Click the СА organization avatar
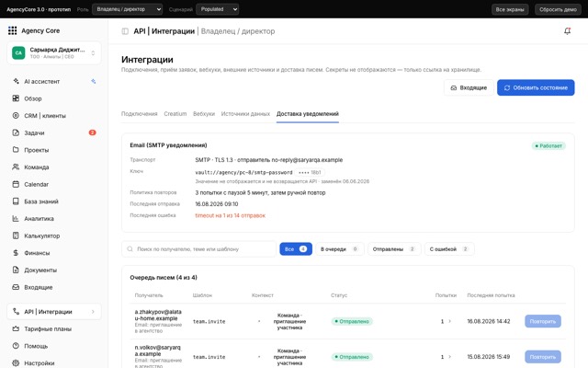The height and width of the screenshot is (368, 588). tap(18, 53)
